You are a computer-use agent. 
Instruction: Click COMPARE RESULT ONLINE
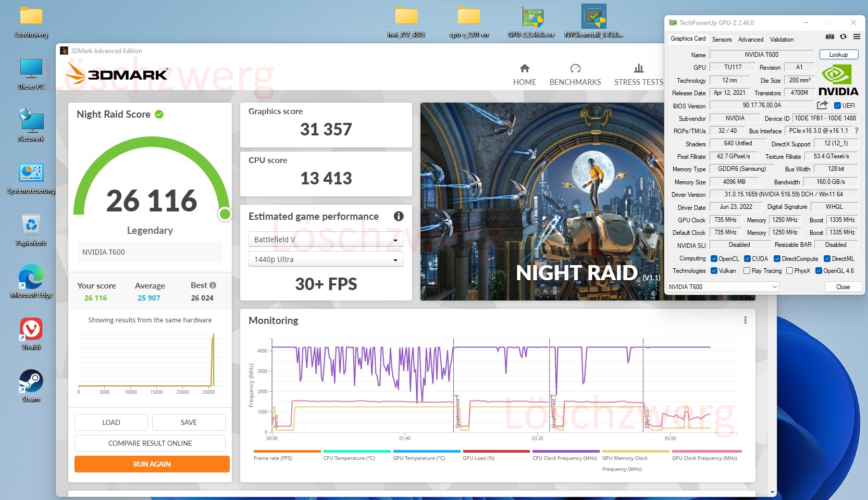point(150,443)
